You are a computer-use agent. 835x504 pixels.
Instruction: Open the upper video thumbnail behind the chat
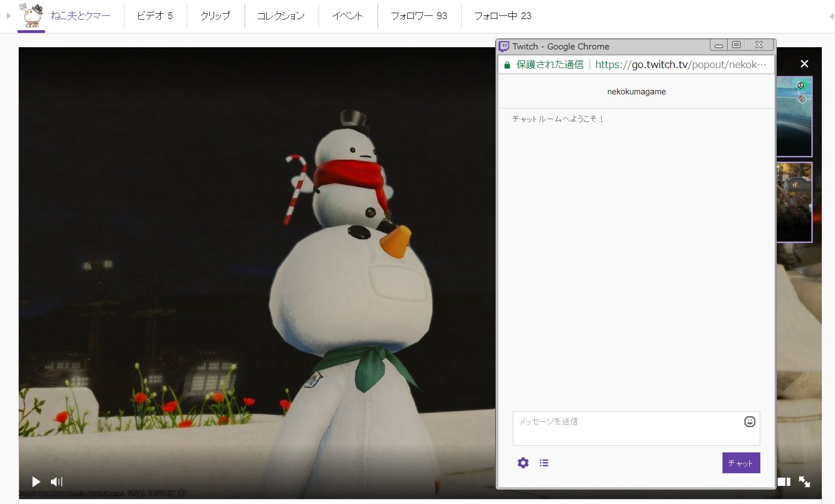click(x=794, y=116)
